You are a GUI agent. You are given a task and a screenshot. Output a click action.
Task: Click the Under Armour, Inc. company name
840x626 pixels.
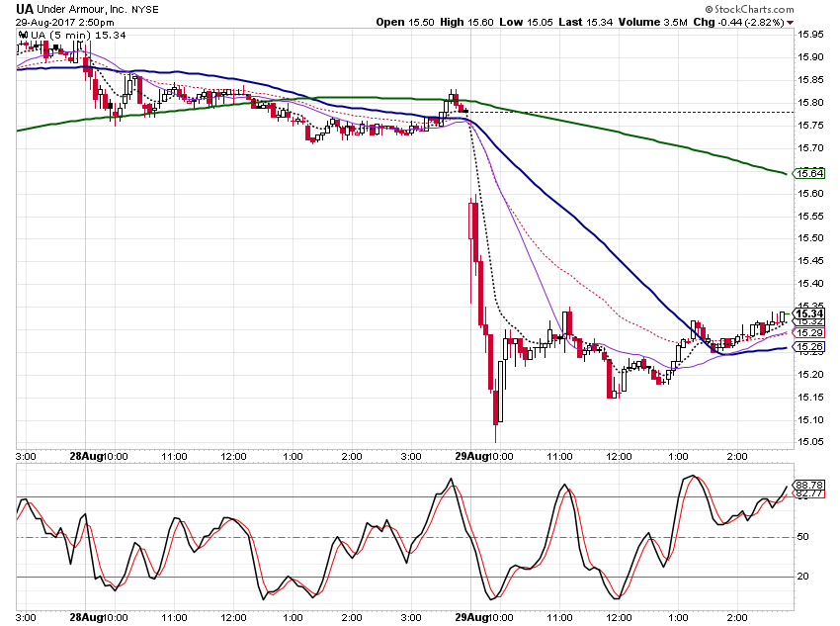click(81, 9)
